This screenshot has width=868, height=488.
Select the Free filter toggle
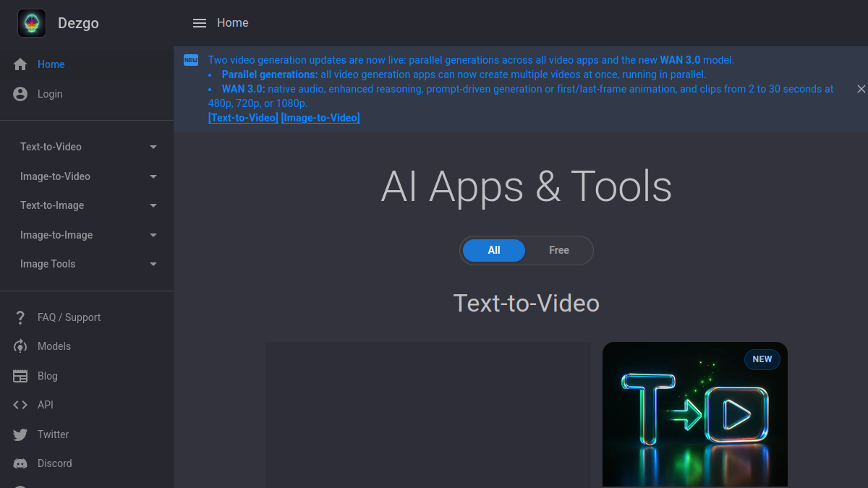[x=559, y=250]
